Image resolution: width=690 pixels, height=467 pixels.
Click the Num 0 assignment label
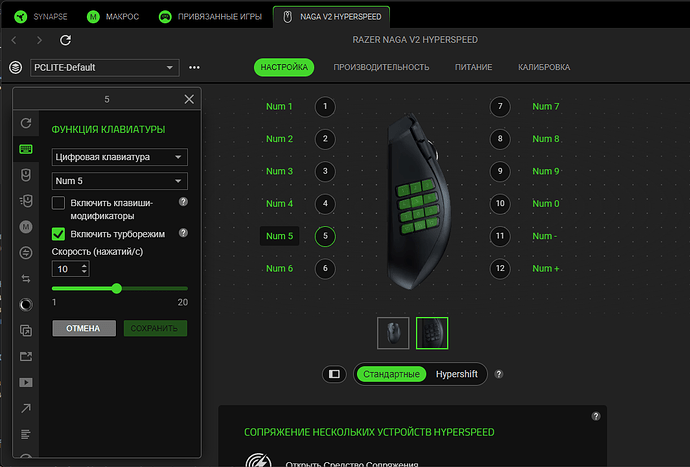tap(546, 204)
